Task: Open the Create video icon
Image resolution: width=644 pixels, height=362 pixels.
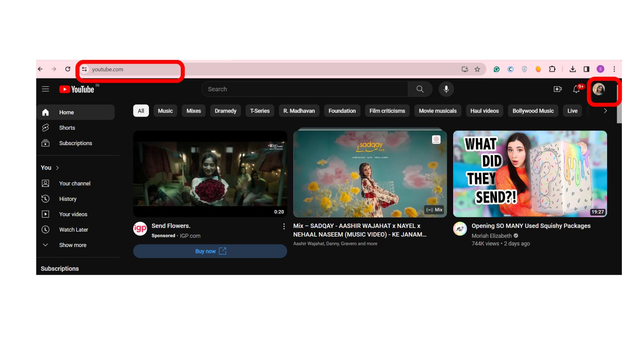Action: (558, 89)
